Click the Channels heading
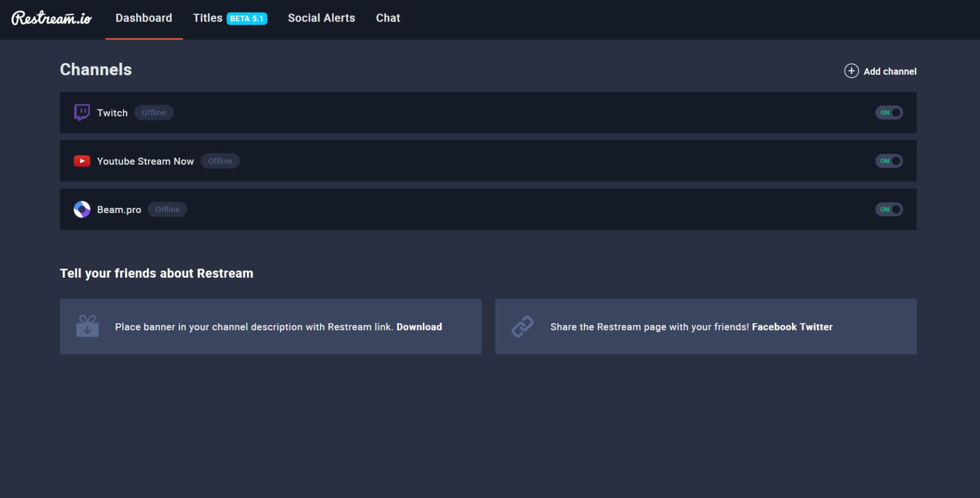Viewport: 980px width, 498px height. coord(96,69)
